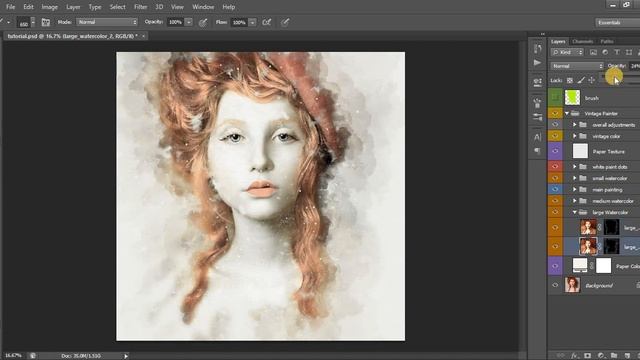Expand the white paint dots group

point(575,167)
